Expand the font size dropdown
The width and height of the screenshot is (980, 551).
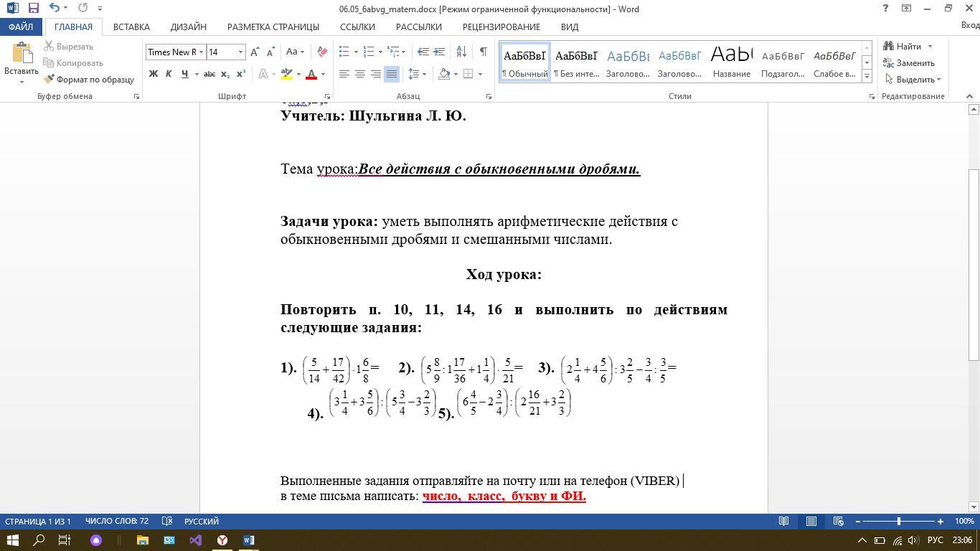[240, 52]
